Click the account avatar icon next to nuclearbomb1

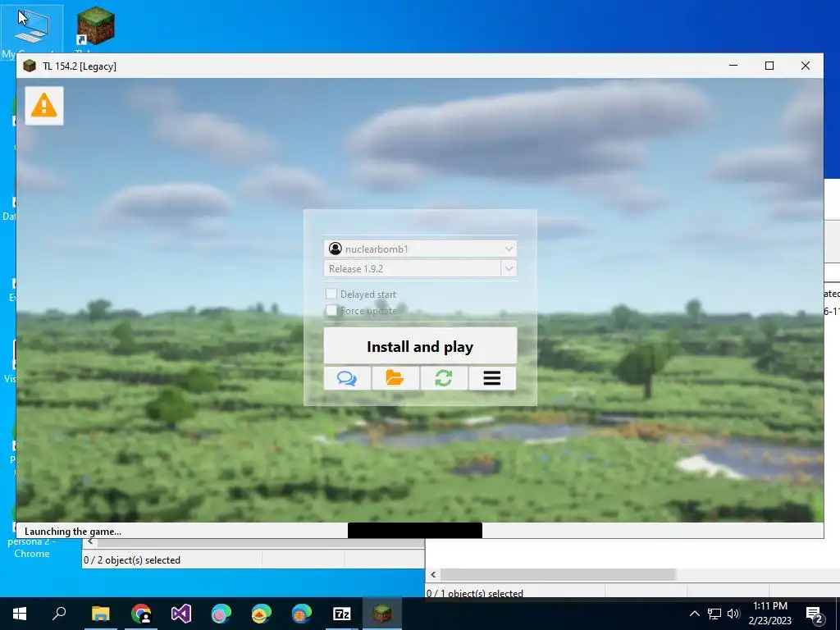click(x=336, y=249)
